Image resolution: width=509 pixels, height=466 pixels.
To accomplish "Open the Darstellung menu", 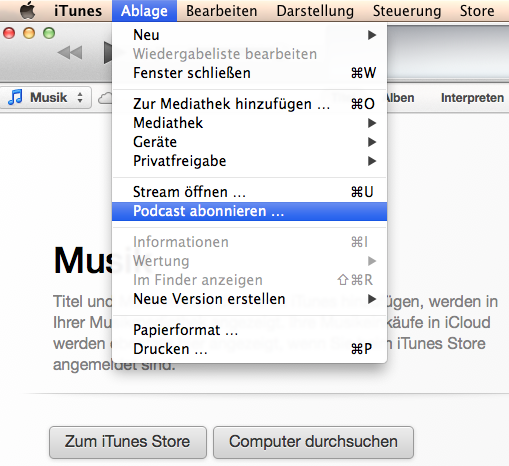I will [315, 11].
